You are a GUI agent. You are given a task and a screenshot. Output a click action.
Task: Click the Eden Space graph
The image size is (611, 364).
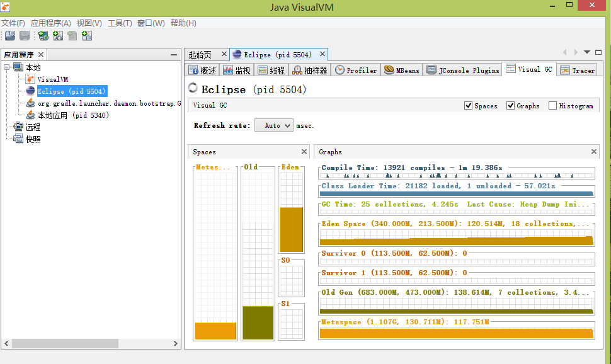tap(457, 237)
